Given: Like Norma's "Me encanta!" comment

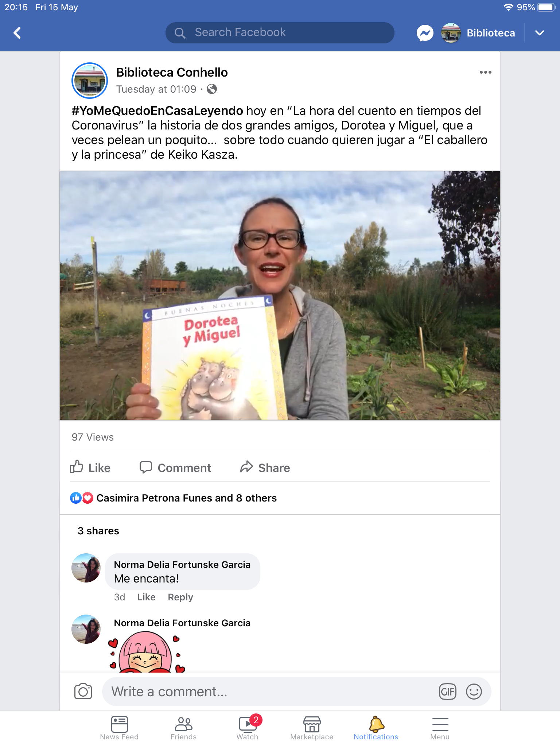Looking at the screenshot, I should pyautogui.click(x=146, y=597).
